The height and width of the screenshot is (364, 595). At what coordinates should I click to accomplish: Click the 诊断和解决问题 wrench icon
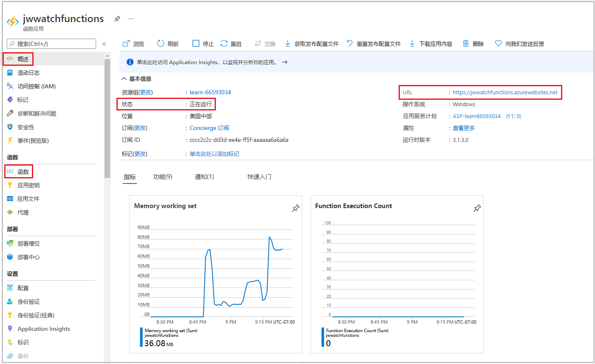(10, 113)
